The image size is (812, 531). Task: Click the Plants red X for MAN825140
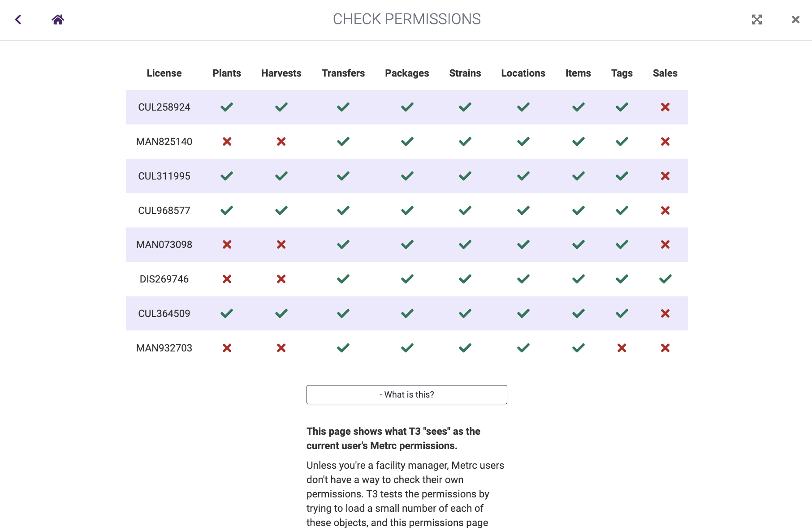pyautogui.click(x=227, y=141)
